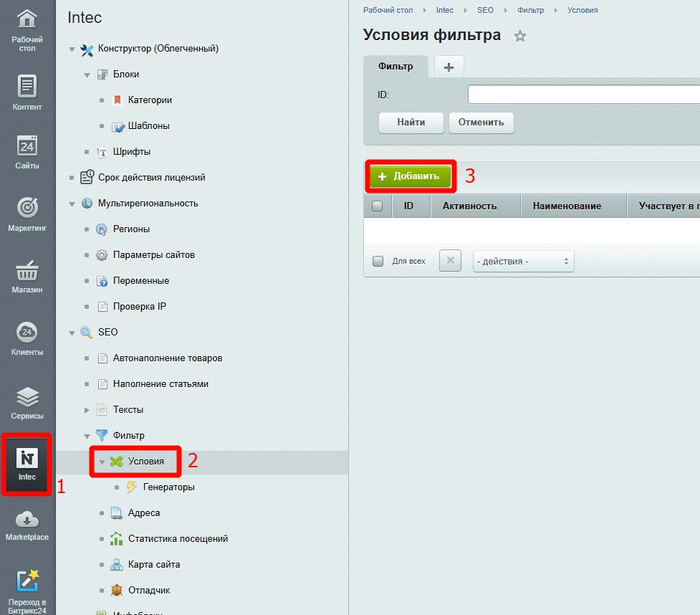Open the Marketplace cloud icon
The image size is (700, 615).
pos(27,520)
